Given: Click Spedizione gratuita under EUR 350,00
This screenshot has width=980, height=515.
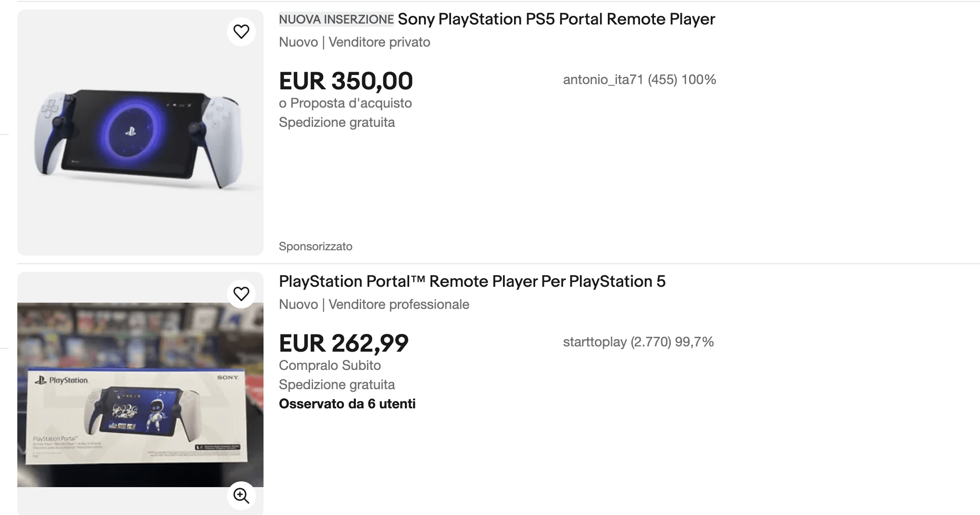Looking at the screenshot, I should [x=337, y=123].
